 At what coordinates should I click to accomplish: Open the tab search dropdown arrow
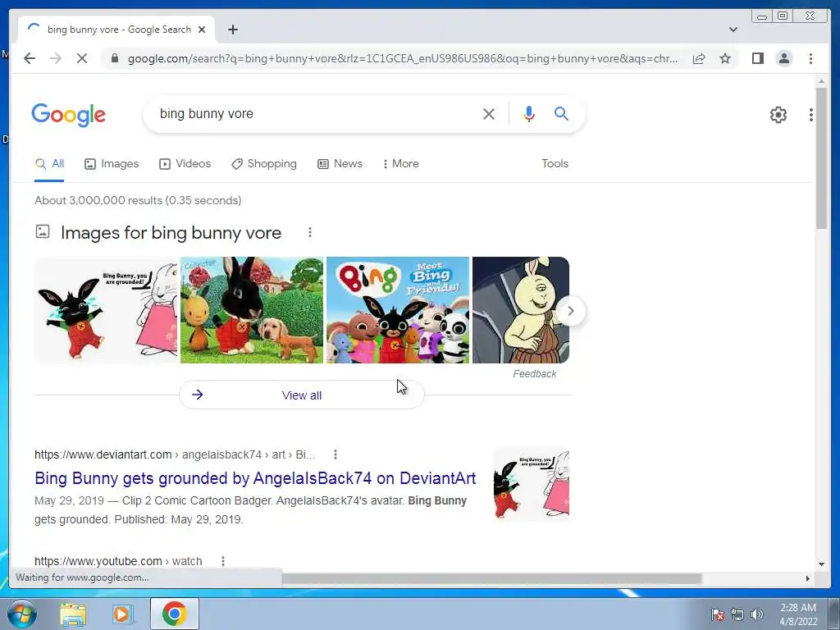(x=733, y=30)
